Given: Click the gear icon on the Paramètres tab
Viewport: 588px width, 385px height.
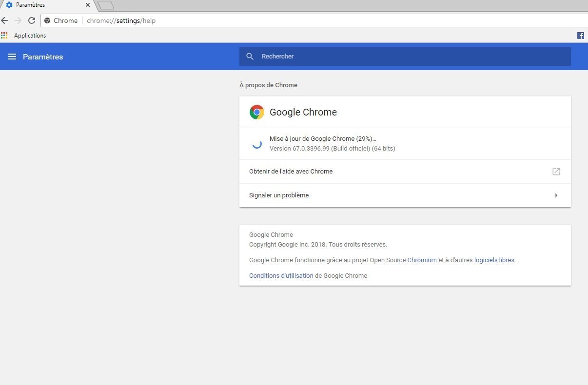Looking at the screenshot, I should point(9,5).
